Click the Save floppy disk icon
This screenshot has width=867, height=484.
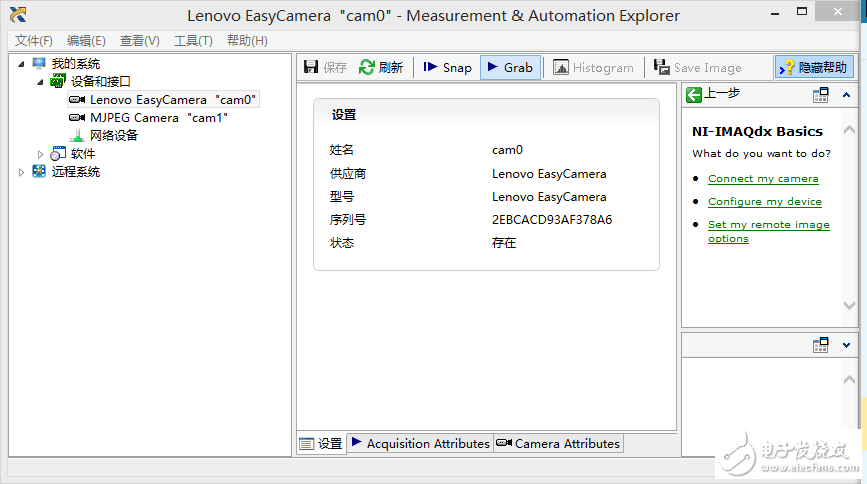pos(311,67)
